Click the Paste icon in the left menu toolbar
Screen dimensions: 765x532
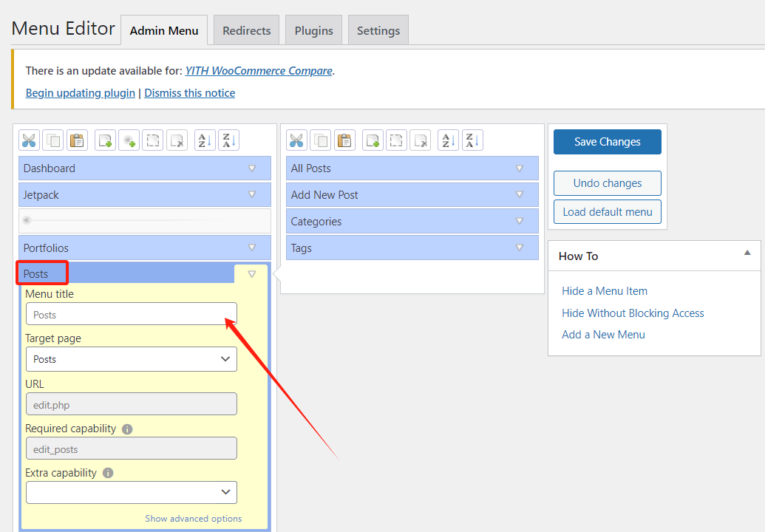(x=77, y=140)
